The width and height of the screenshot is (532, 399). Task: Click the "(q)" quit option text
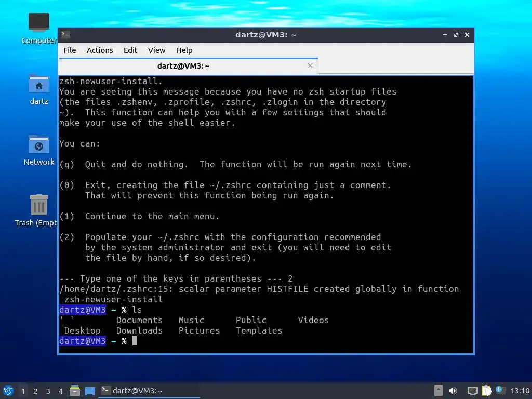click(x=66, y=164)
